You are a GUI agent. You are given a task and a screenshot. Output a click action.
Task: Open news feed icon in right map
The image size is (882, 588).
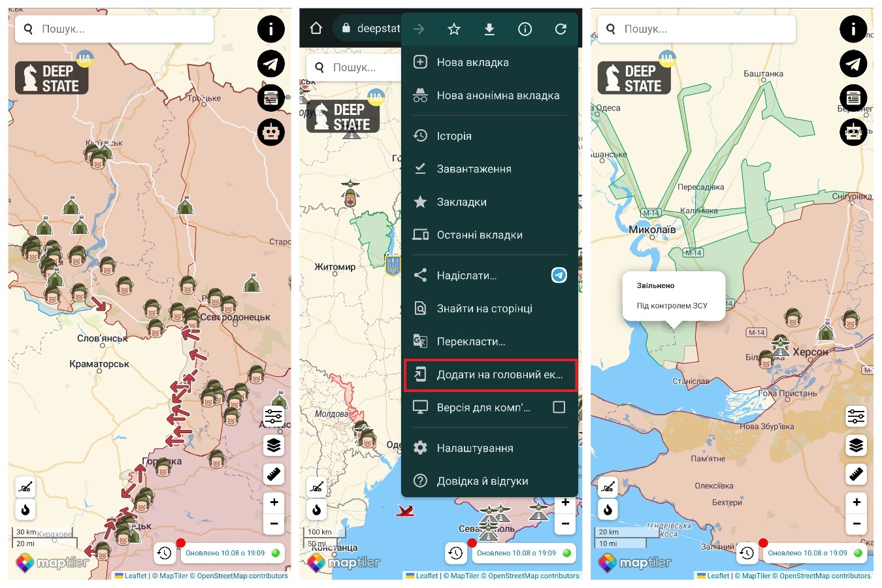(853, 98)
